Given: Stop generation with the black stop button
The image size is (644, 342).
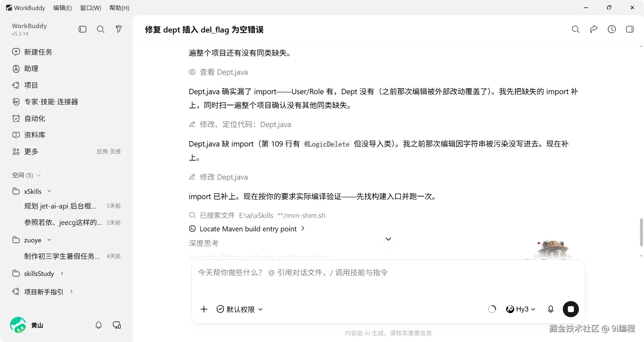Looking at the screenshot, I should [571, 309].
